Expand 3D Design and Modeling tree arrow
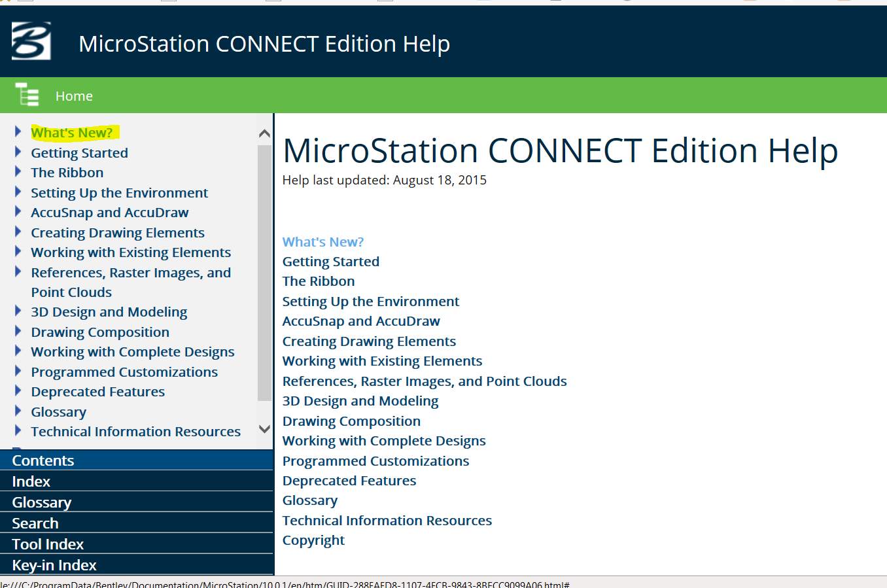Viewport: 887px width, 588px height. click(18, 311)
